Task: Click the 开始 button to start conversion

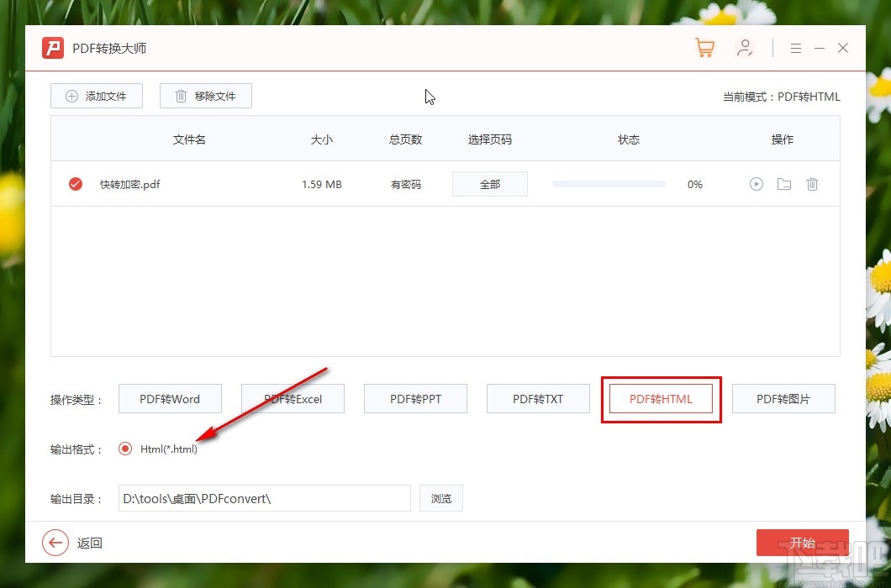Action: [802, 543]
